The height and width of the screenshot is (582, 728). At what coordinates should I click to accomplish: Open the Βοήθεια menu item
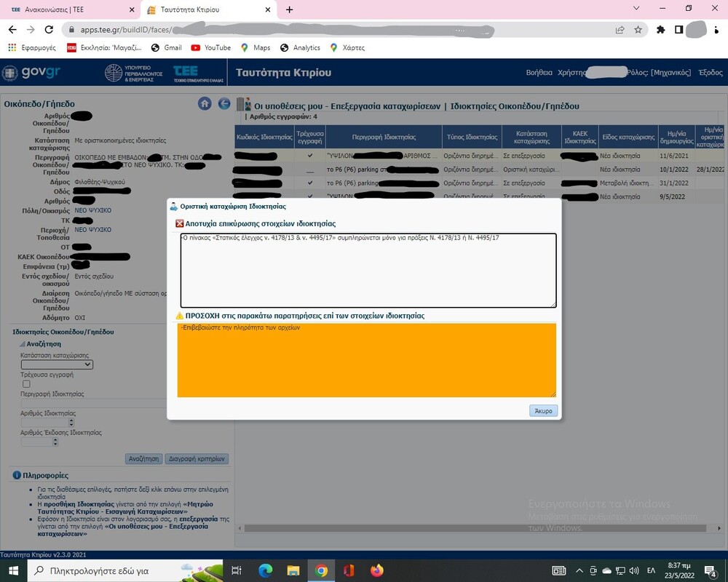click(x=539, y=73)
